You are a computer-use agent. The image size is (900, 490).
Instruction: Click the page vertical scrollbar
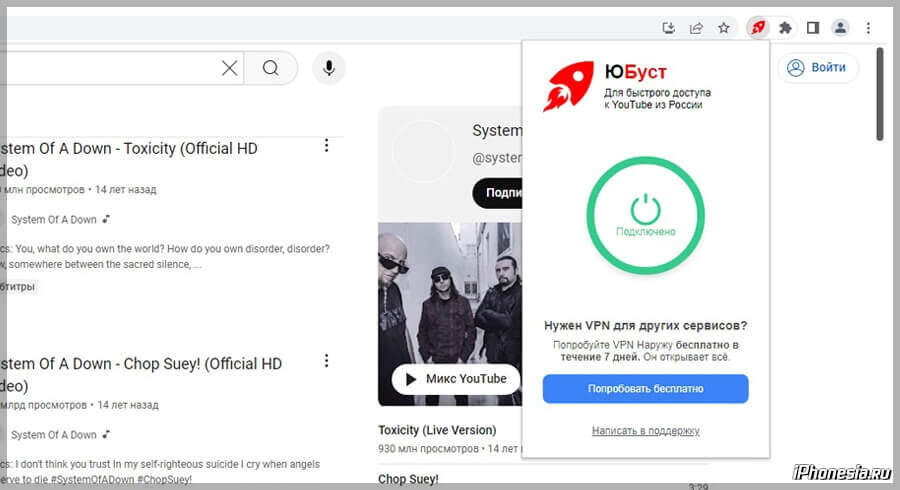click(x=879, y=94)
